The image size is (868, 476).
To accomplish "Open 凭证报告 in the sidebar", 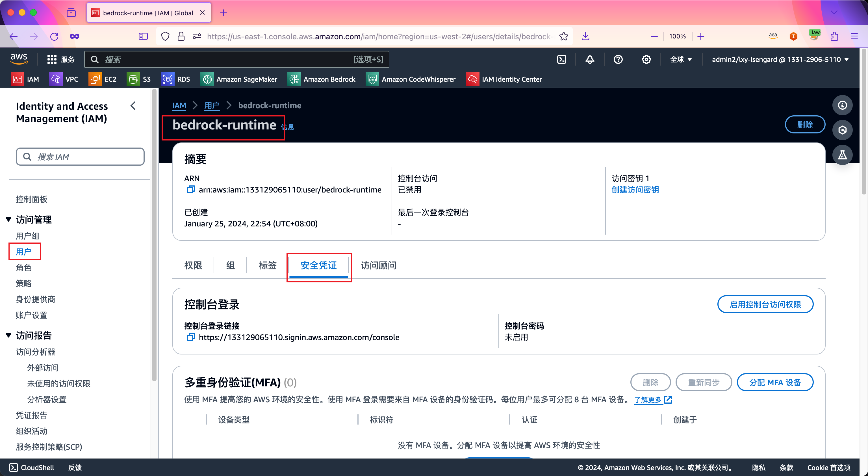I will (x=32, y=415).
